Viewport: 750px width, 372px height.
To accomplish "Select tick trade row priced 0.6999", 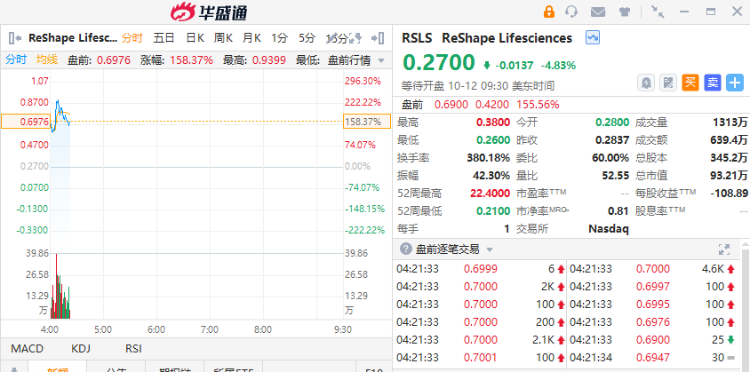I will (x=481, y=269).
